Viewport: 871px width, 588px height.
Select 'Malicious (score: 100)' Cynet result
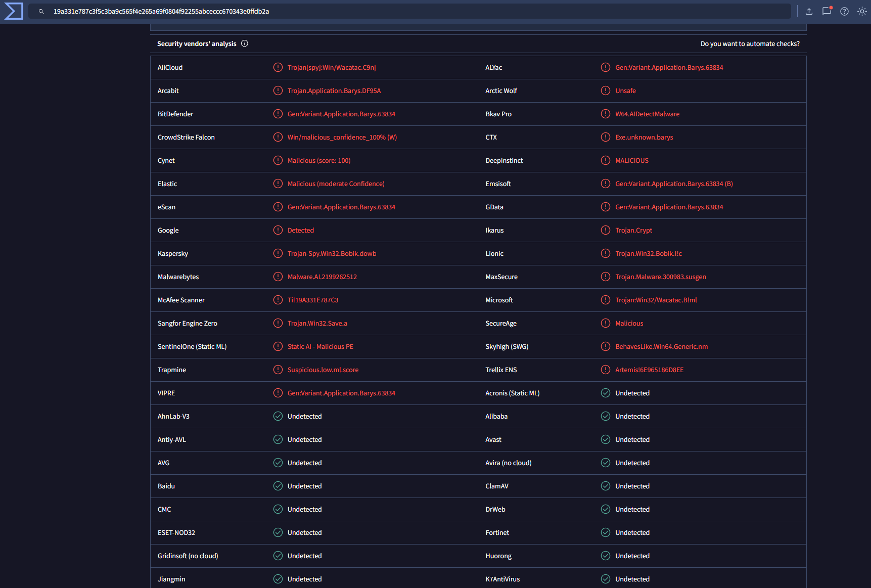point(319,160)
